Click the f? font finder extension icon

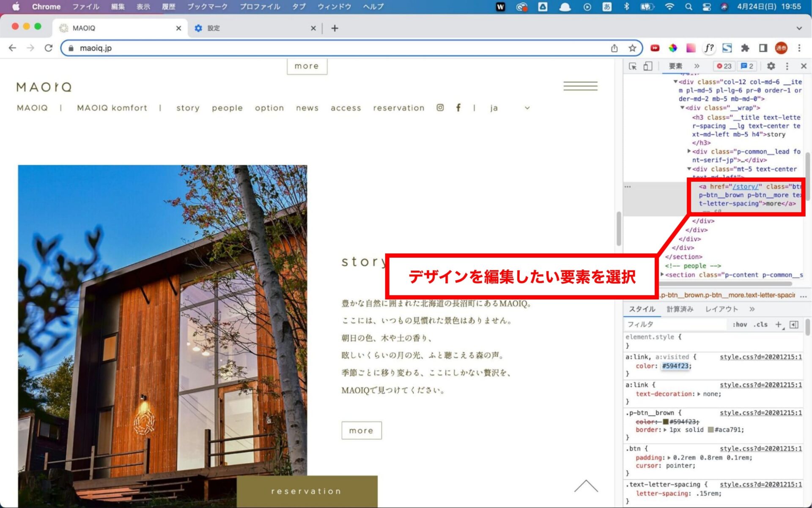click(x=709, y=48)
